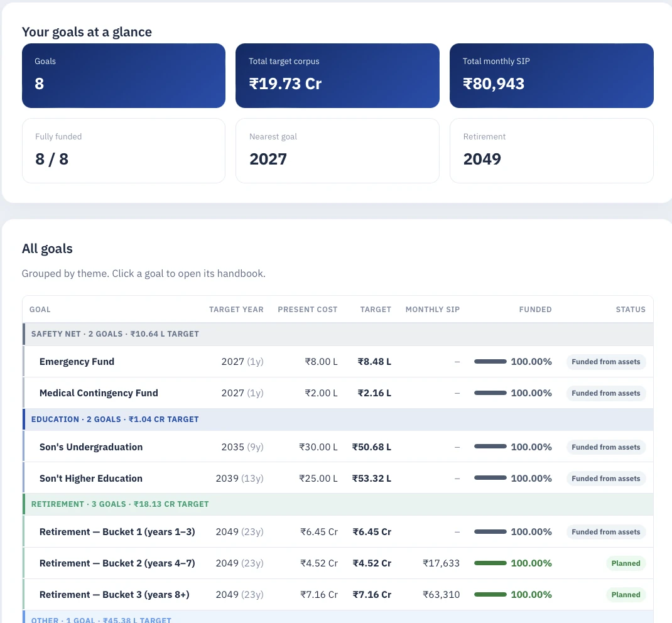
Task: Open Son't Higher Education goal
Action: click(x=338, y=478)
